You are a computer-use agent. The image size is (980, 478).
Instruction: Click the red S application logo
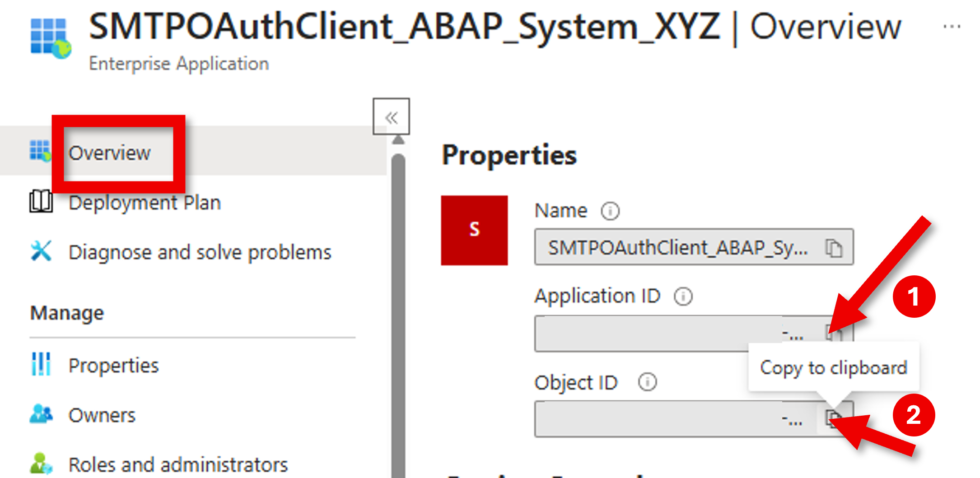click(x=474, y=230)
